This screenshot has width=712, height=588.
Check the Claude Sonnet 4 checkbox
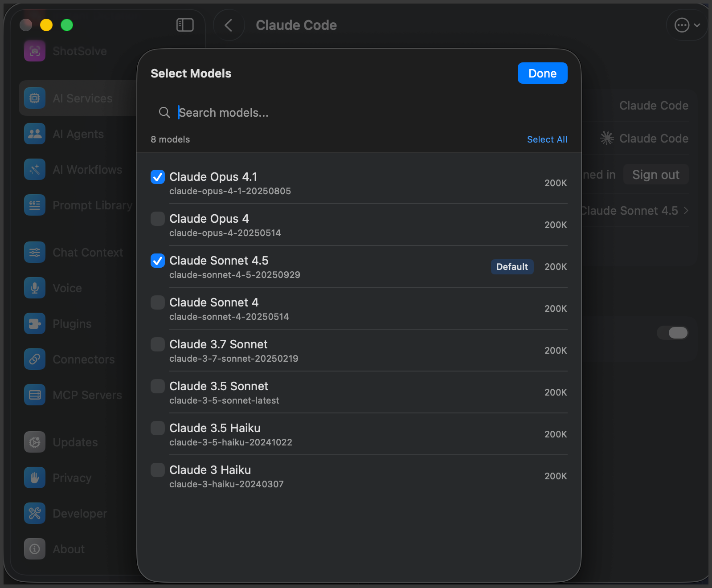(x=158, y=302)
